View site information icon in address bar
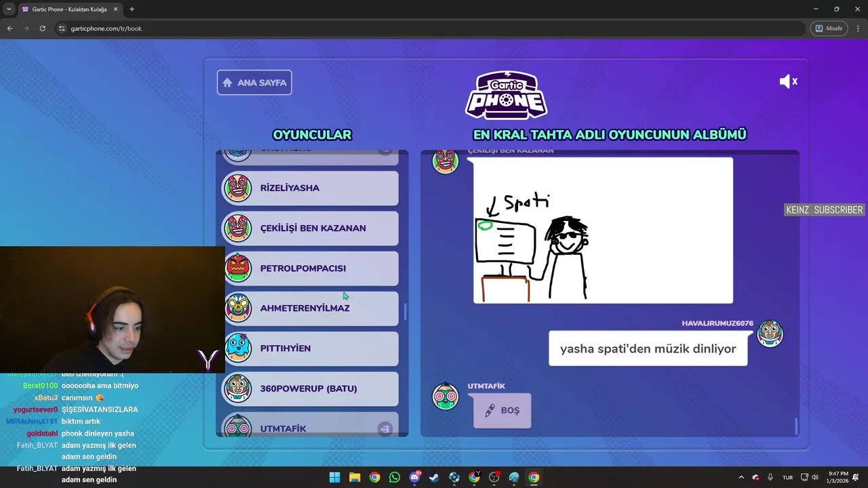This screenshot has width=868, height=488. [62, 28]
